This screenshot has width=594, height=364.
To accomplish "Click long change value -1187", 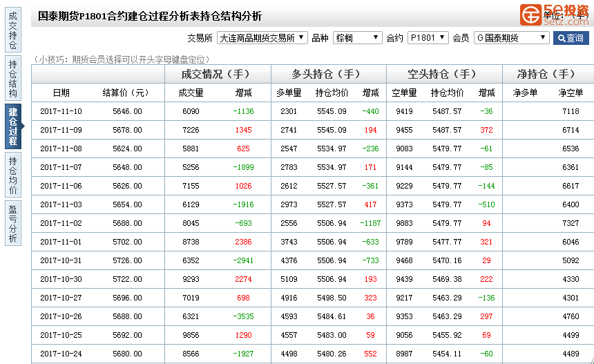I will pos(370,223).
